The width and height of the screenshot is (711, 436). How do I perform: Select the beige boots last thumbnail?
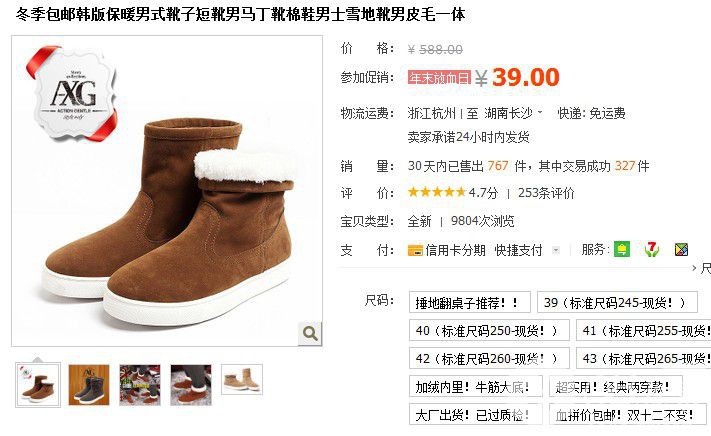[242, 380]
